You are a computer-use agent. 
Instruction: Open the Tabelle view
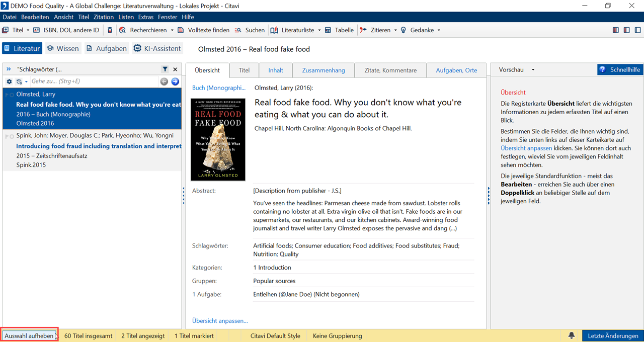(x=339, y=30)
